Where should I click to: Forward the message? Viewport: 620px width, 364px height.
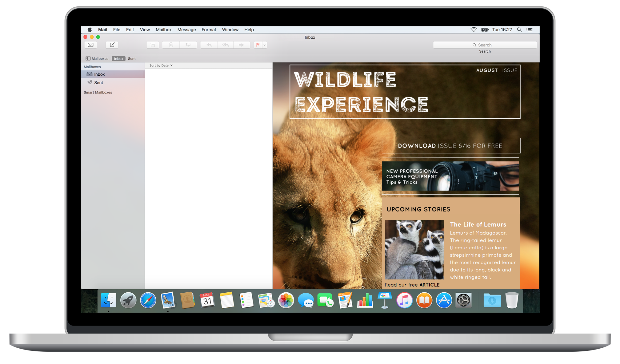[242, 45]
